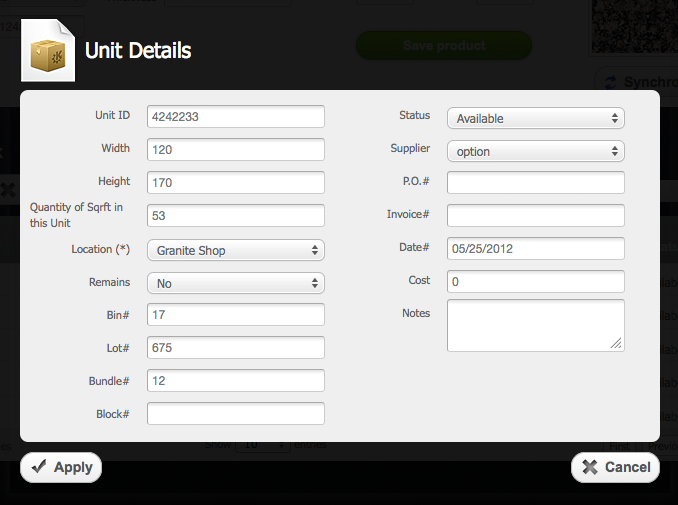Screen dimensions: 678x505
Task: Select the Height field containing 170
Action: [x=235, y=183]
